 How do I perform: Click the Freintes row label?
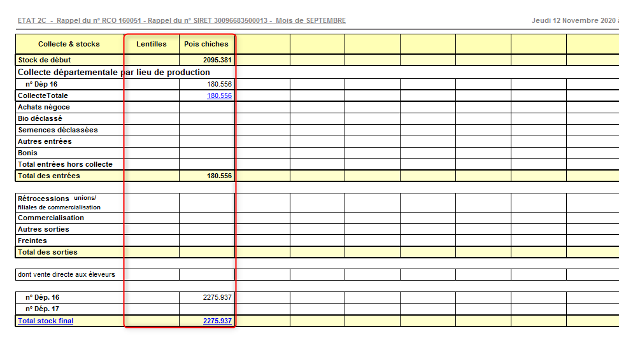click(x=32, y=241)
